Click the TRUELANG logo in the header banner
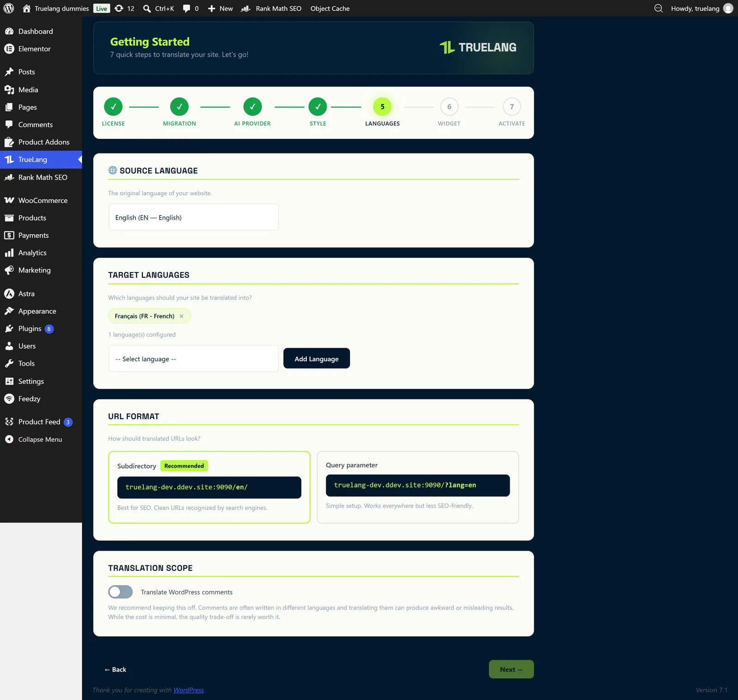The width and height of the screenshot is (738, 700). [x=478, y=47]
